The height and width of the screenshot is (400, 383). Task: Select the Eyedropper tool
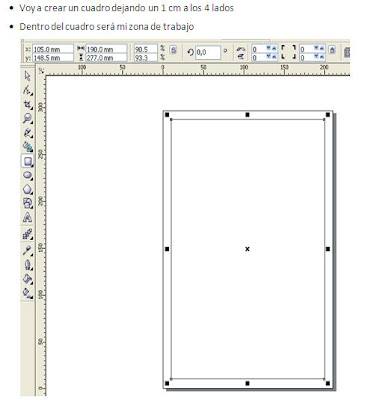coord(28,250)
